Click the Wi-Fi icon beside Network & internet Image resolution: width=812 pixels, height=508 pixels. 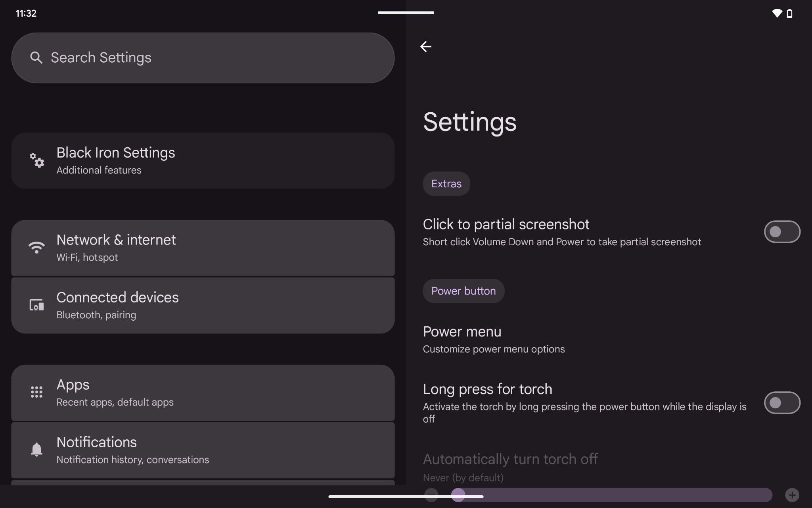point(36,247)
